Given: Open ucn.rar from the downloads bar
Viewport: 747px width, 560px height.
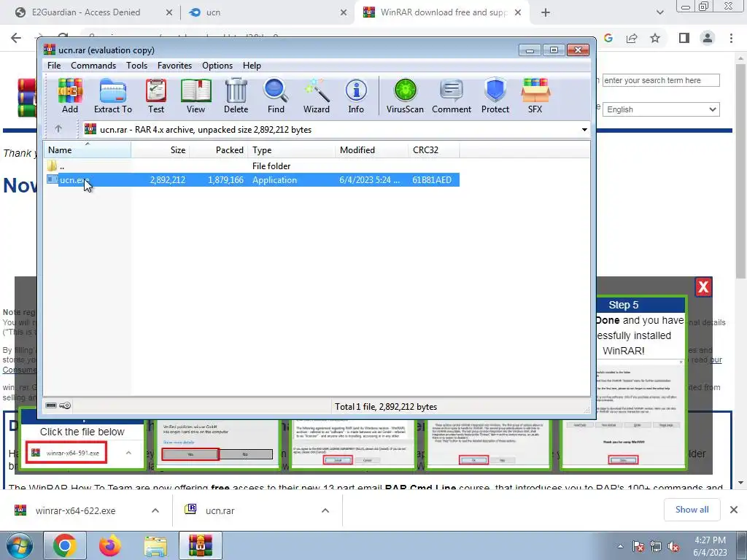Looking at the screenshot, I should pos(220,511).
